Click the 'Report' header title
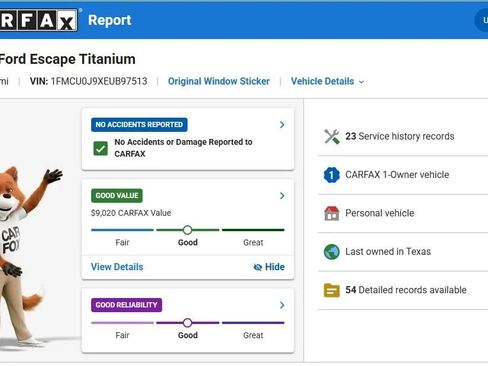The image size is (488, 366). click(x=110, y=20)
